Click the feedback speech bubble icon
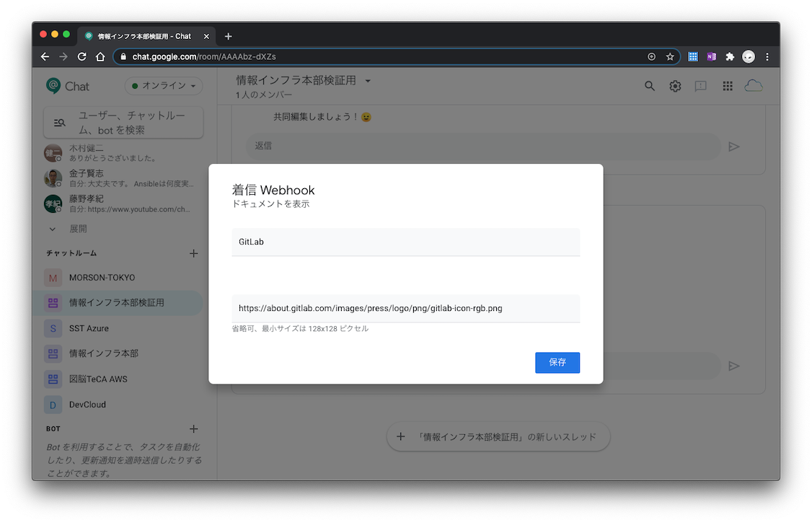Screen dimensions: 812x523 click(700, 86)
